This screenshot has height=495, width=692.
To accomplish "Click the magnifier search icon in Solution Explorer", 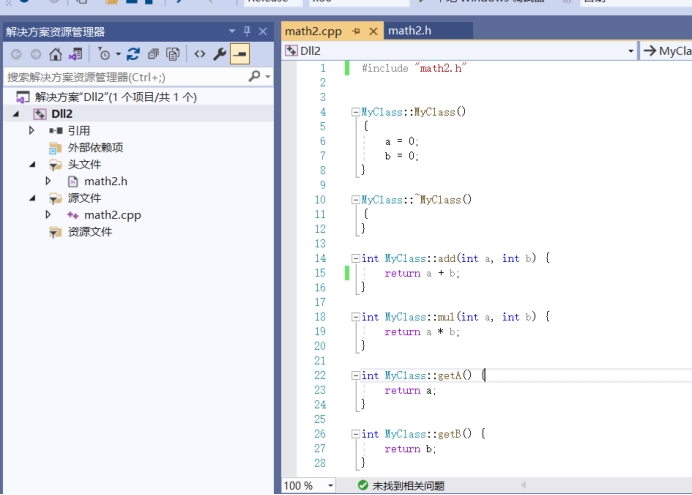I will pos(254,77).
